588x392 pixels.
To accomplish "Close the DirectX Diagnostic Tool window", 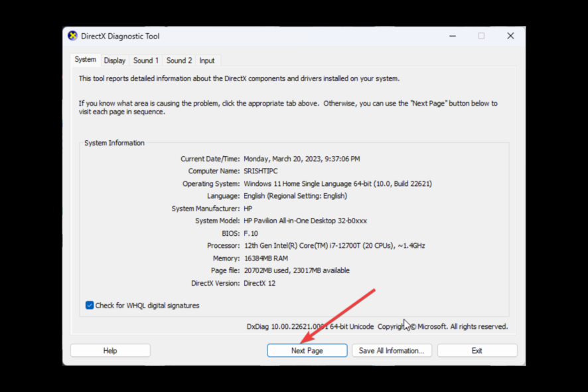I will point(510,36).
